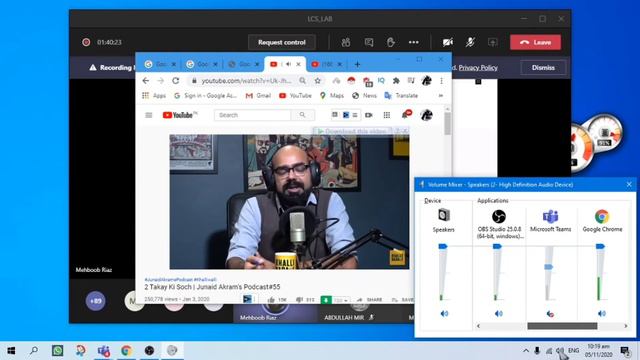Open Gmail bookmark
Screen dimensions: 640x360
point(258,96)
